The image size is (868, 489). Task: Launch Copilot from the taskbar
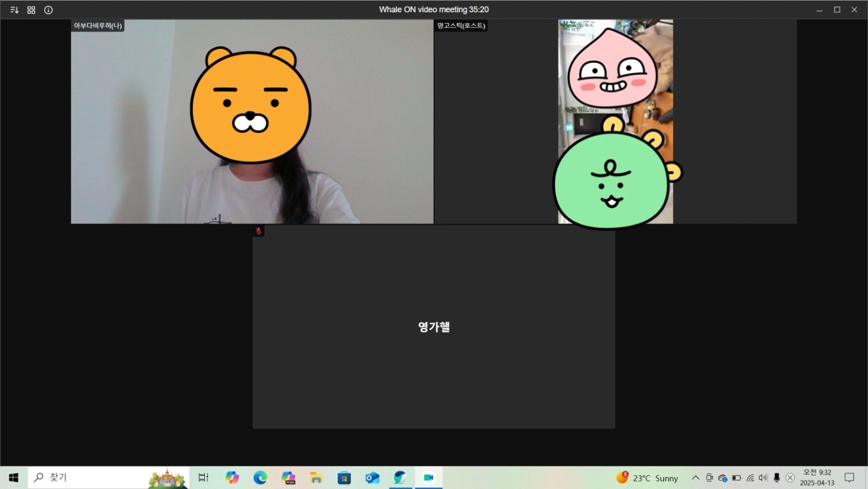click(232, 478)
